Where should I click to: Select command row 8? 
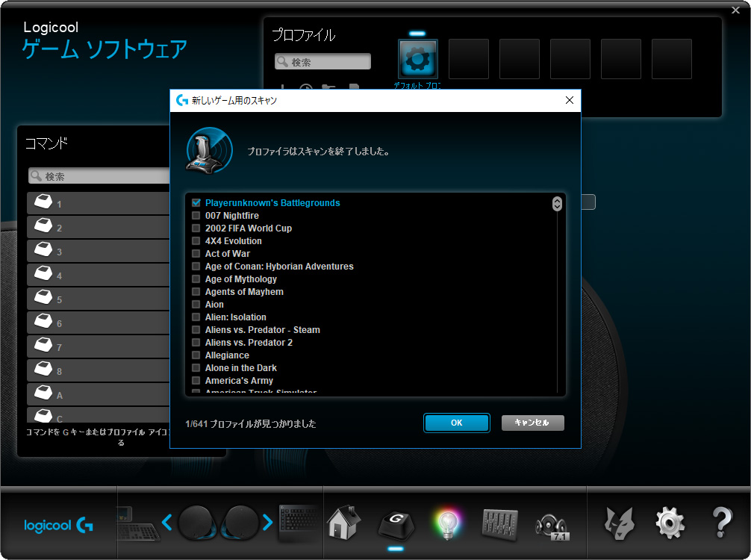[99, 371]
